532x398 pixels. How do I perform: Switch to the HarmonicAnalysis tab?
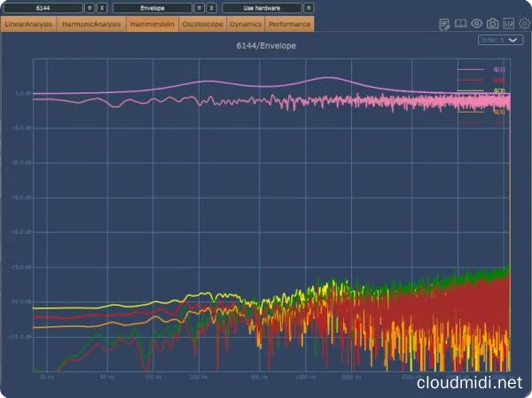coord(91,25)
